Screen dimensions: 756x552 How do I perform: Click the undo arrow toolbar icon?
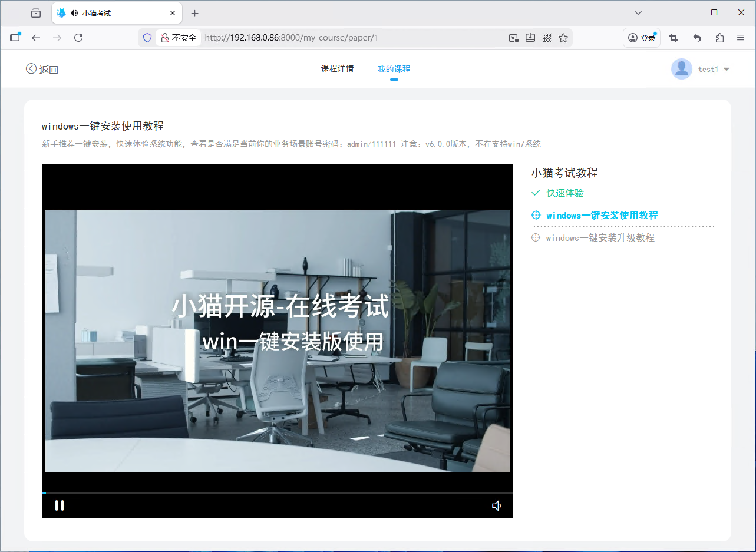697,38
